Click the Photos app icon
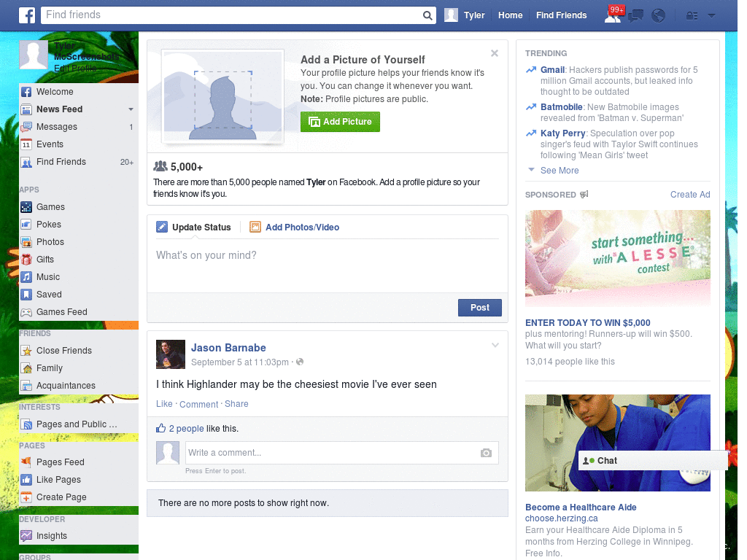Image resolution: width=747 pixels, height=560 pixels. (27, 242)
